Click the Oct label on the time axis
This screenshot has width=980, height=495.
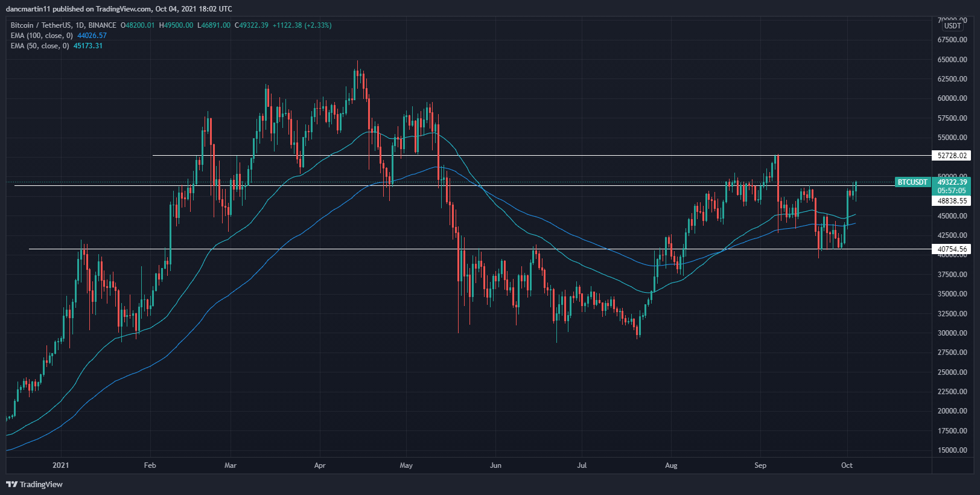[x=847, y=465]
